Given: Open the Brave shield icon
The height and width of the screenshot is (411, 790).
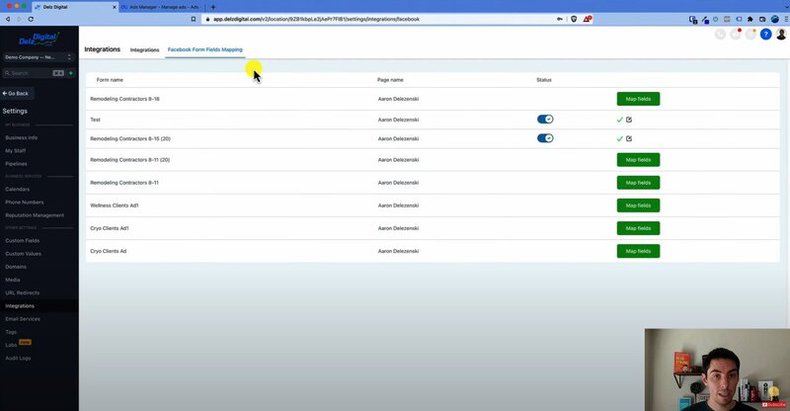Looking at the screenshot, I should click(x=573, y=19).
